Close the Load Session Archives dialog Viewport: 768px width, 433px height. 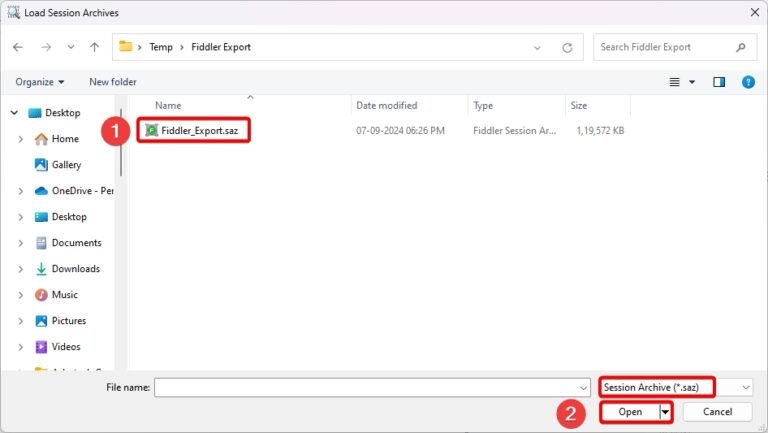[x=755, y=12]
